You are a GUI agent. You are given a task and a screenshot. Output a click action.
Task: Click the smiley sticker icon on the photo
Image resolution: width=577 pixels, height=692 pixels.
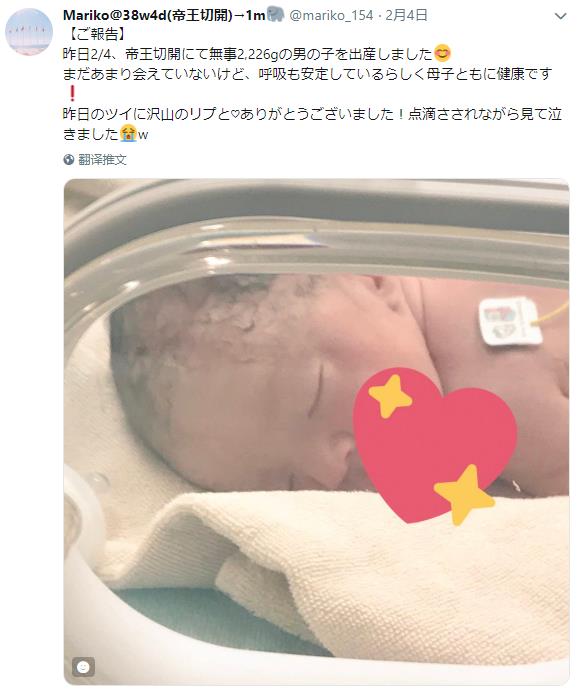point(83,666)
